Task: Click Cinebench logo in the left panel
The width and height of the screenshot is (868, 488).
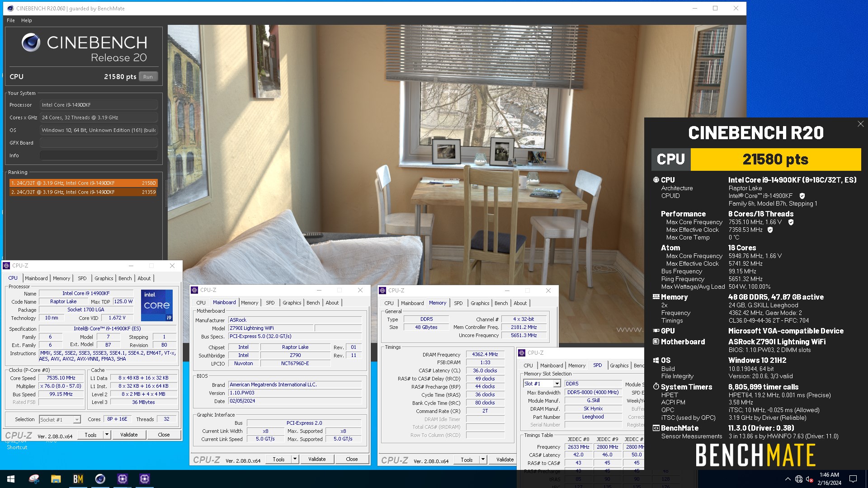Action: pos(31,42)
